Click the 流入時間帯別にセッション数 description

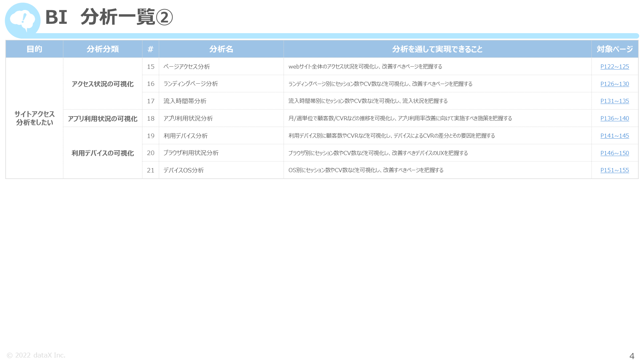(437, 101)
